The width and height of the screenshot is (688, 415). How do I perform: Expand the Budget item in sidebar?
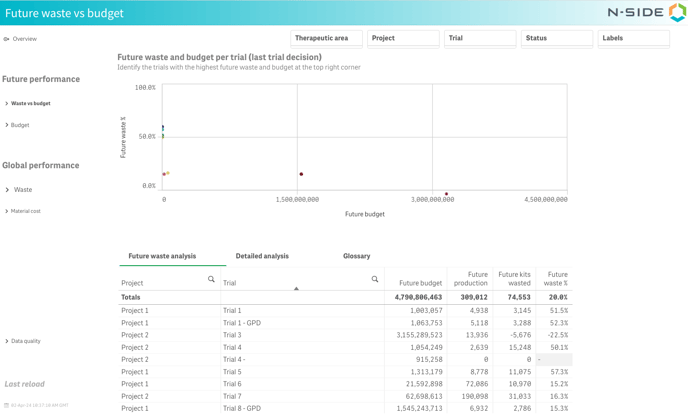pyautogui.click(x=20, y=125)
